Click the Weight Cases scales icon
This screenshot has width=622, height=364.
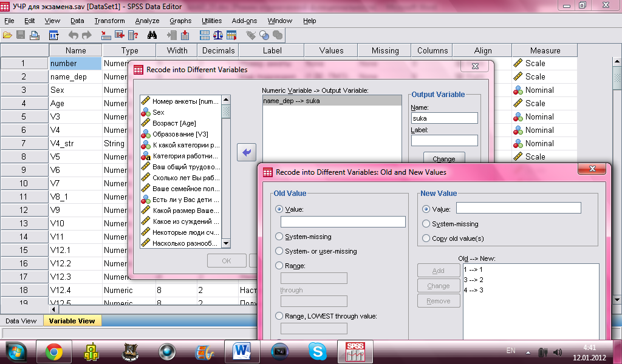tap(218, 35)
